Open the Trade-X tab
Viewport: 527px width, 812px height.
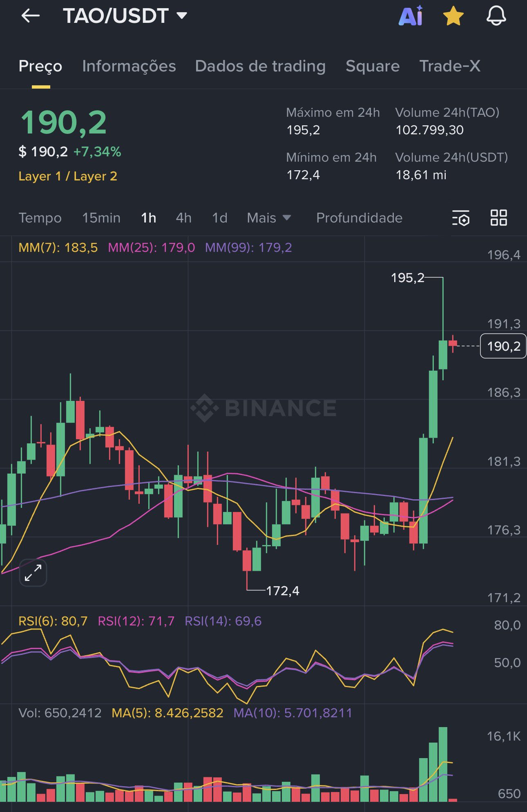click(x=450, y=66)
